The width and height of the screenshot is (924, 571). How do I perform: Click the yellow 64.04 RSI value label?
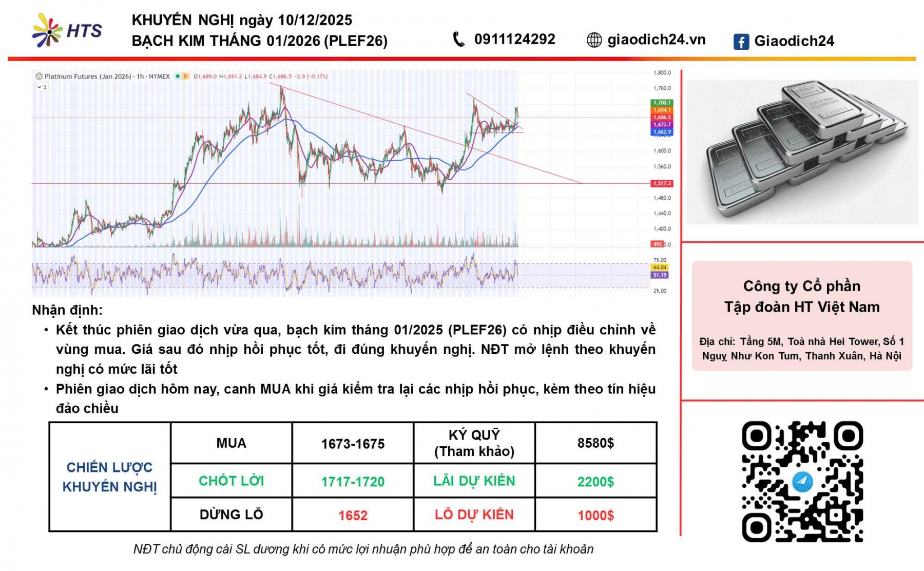click(x=659, y=268)
